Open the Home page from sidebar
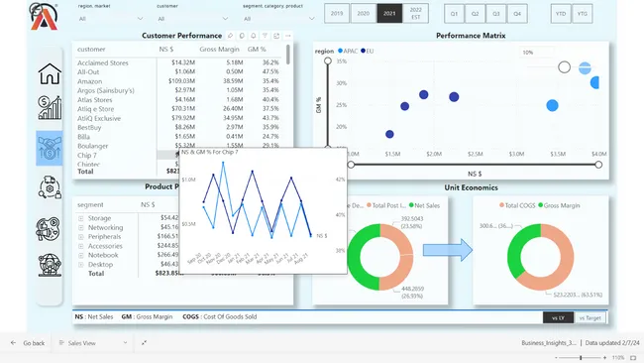 tap(50, 73)
